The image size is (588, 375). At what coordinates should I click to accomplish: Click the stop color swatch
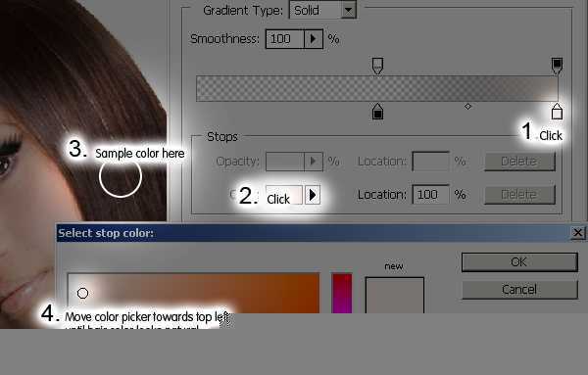pyautogui.click(x=284, y=195)
